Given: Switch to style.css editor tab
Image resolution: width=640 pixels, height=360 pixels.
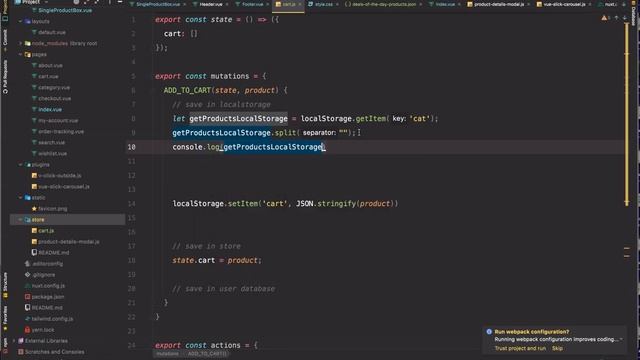Looking at the screenshot, I should click(323, 4).
